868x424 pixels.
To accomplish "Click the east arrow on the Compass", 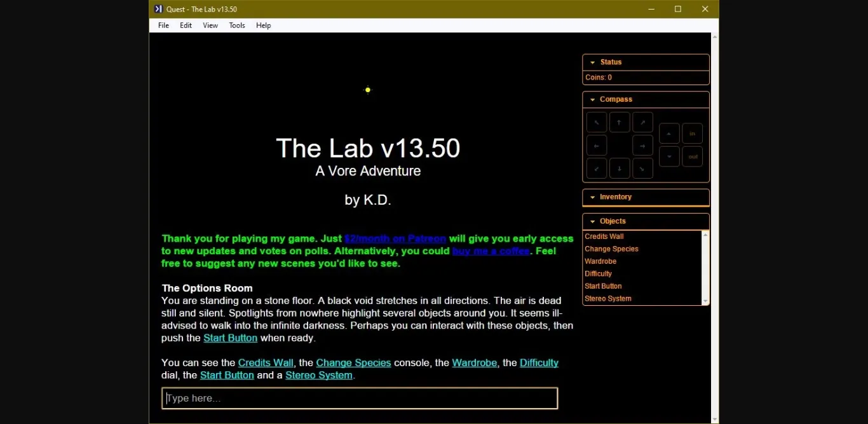I will (642, 145).
